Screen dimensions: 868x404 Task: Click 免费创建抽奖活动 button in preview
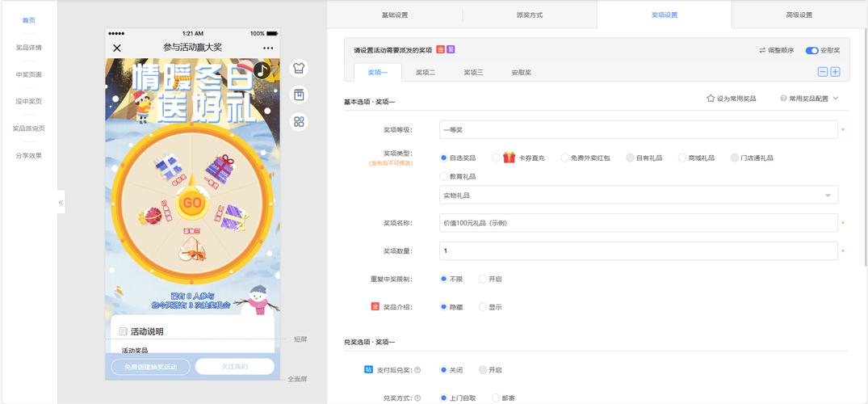click(x=150, y=367)
